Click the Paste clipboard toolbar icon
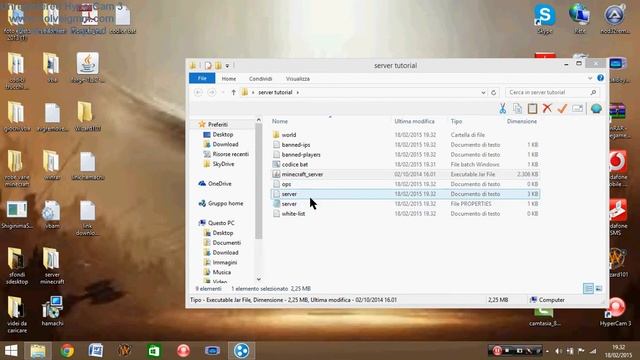Screen dimensions: 640x360 click(532, 109)
